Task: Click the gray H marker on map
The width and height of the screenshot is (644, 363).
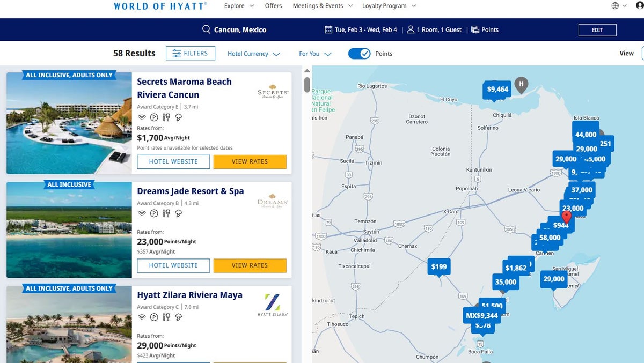Action: pyautogui.click(x=521, y=84)
